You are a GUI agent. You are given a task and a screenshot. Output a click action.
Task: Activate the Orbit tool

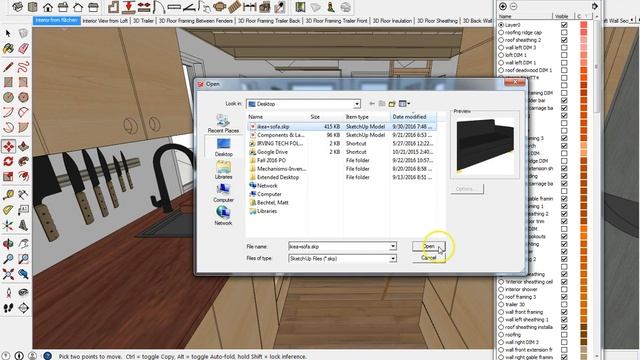[8, 244]
